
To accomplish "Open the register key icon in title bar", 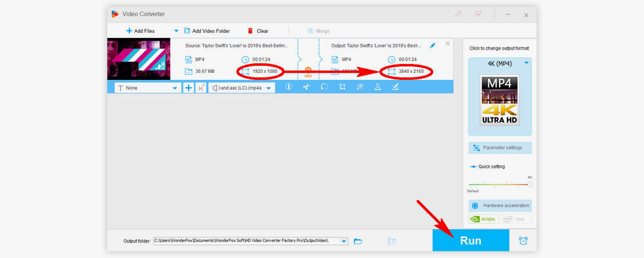I will 458,14.
